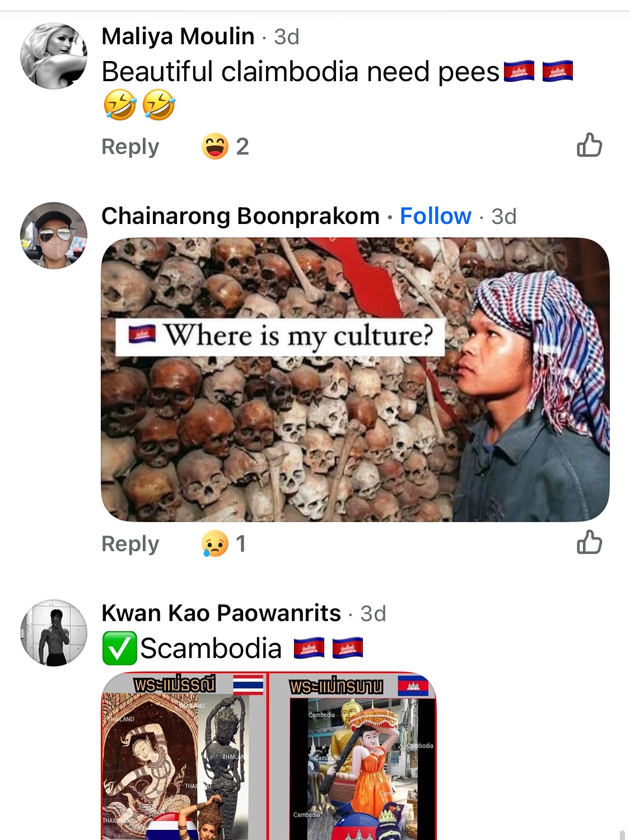Tap green checkmark emoji before Scambodia
The width and height of the screenshot is (630, 840).
119,648
